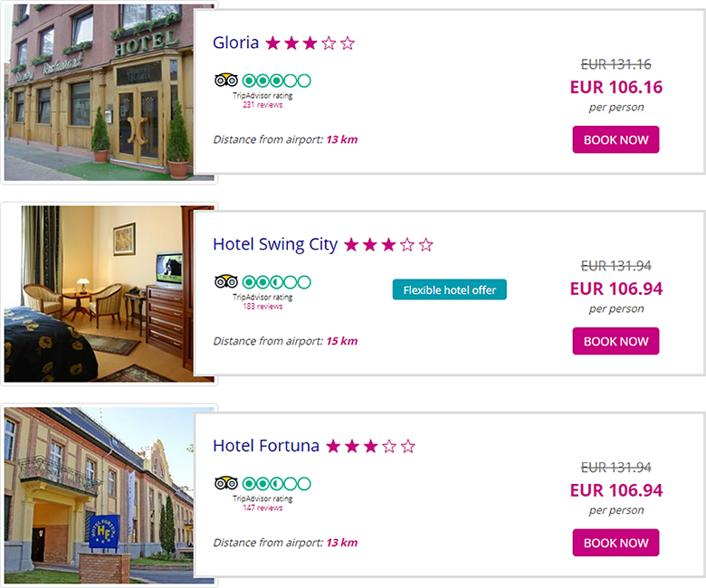Open the Gloria hotel exterior photo
Viewport: 706px width, 588px height.
(98, 92)
